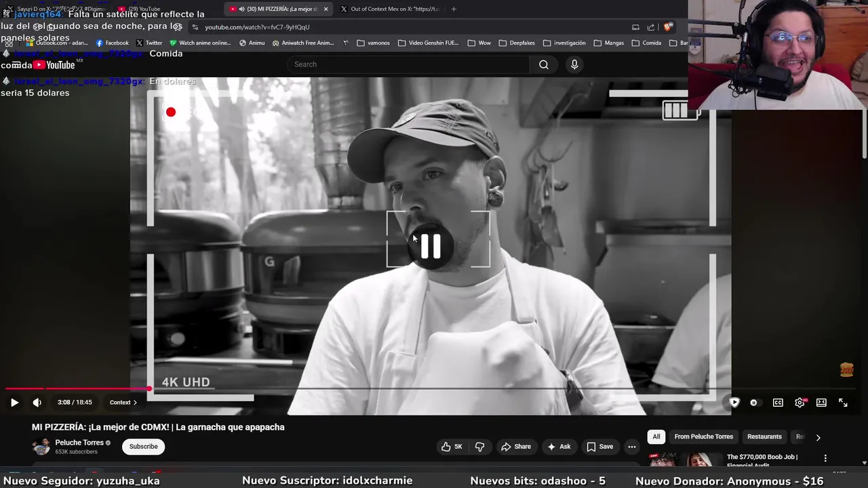
Task: Open the more actions (three dots) menu
Action: (632, 447)
